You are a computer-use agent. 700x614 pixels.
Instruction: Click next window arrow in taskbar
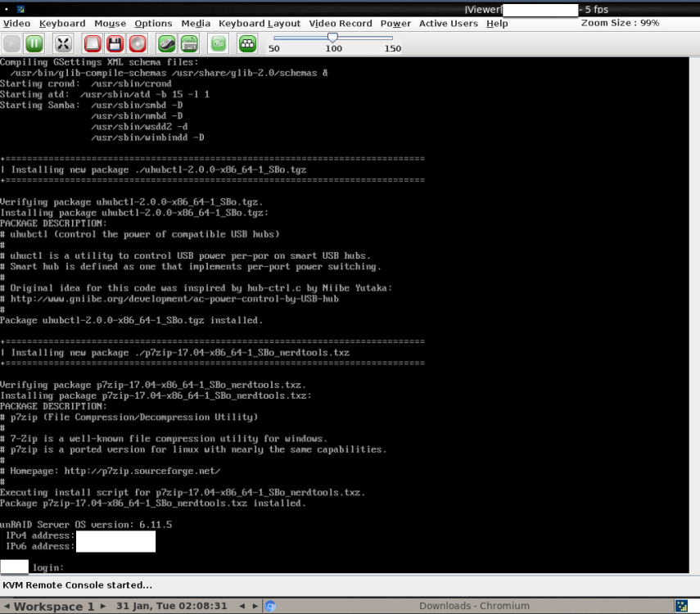click(255, 606)
